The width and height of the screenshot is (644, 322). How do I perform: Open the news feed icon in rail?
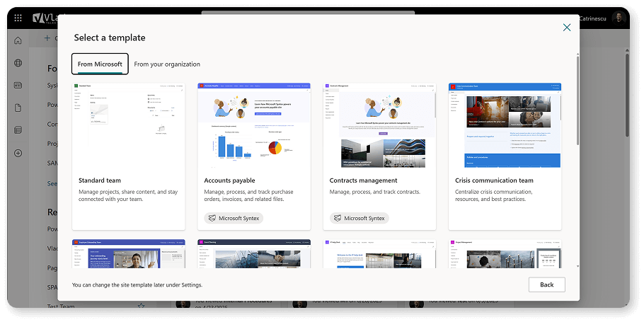[x=18, y=86]
